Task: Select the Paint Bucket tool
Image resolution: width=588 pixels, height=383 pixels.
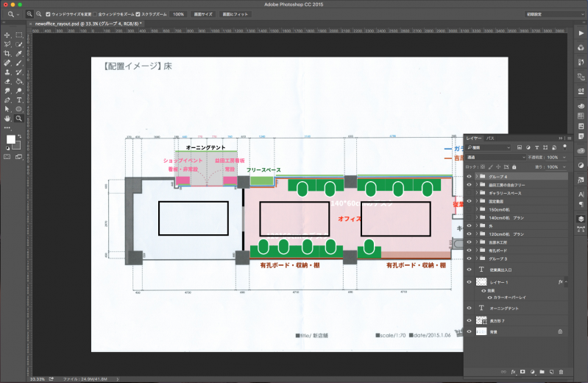Action: point(18,81)
